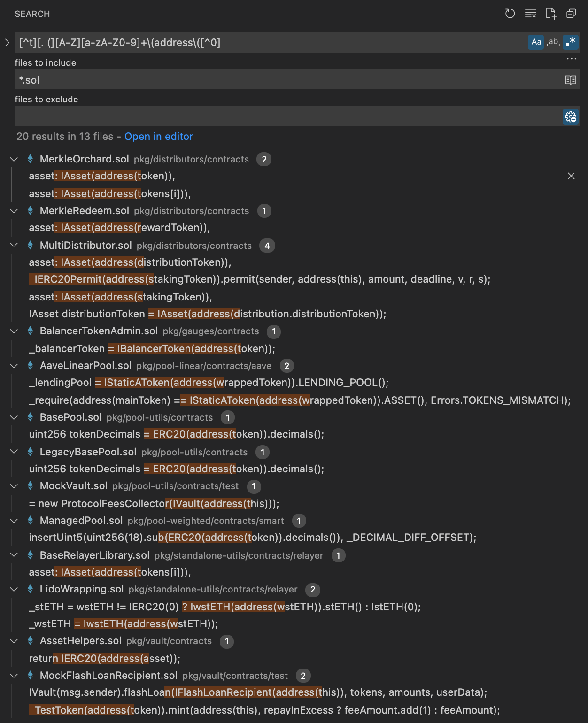Open match 'asset: IAsset(address(rewardToken)),'
This screenshot has width=588, height=723.
(120, 228)
